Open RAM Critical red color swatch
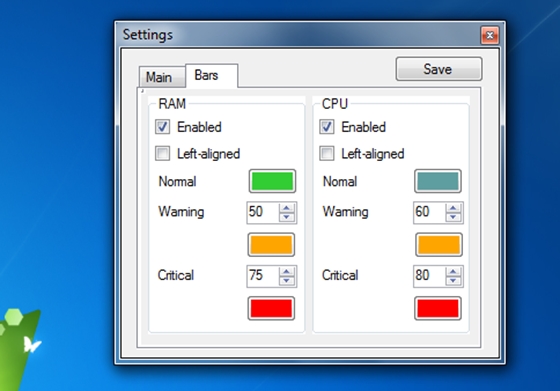 coord(271,308)
